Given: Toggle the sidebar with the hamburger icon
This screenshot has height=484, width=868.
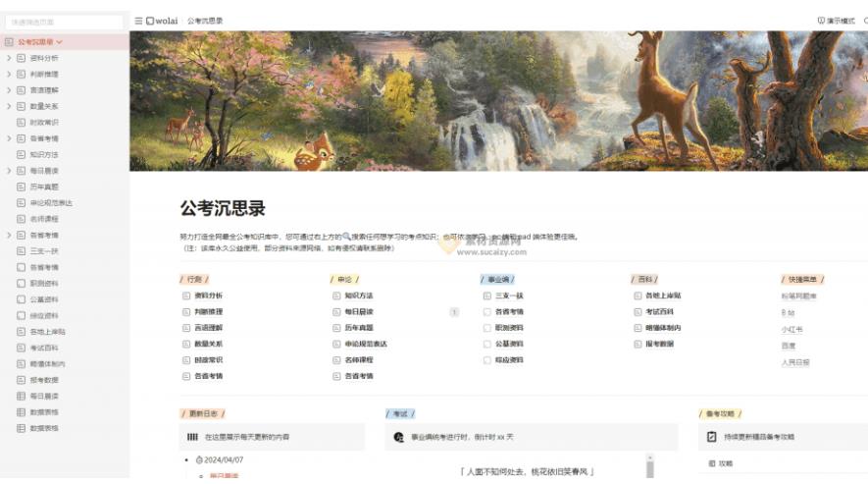Looking at the screenshot, I should point(138,21).
